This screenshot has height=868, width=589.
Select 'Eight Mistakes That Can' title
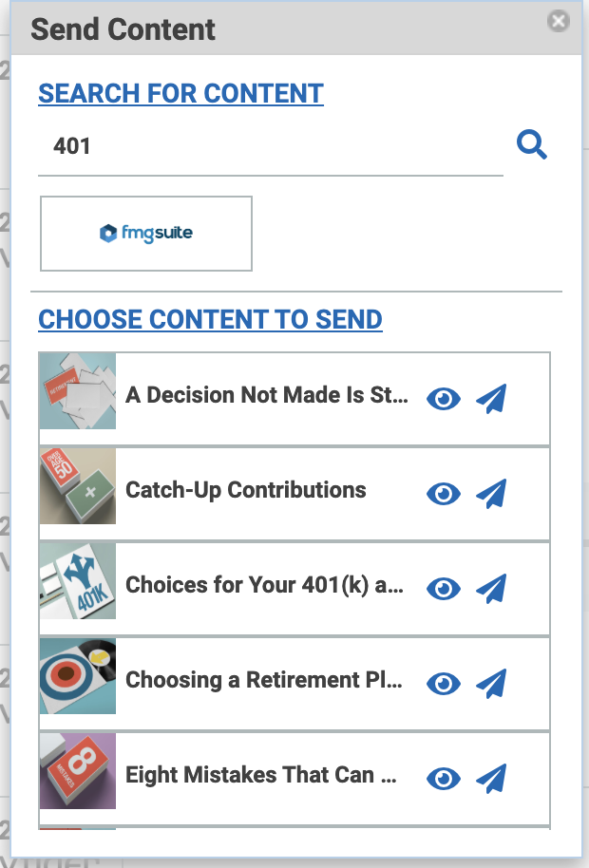(x=260, y=775)
